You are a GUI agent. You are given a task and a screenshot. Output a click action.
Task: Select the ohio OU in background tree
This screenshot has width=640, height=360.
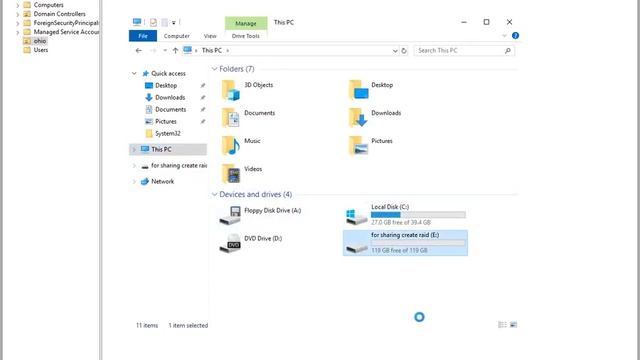coord(40,41)
